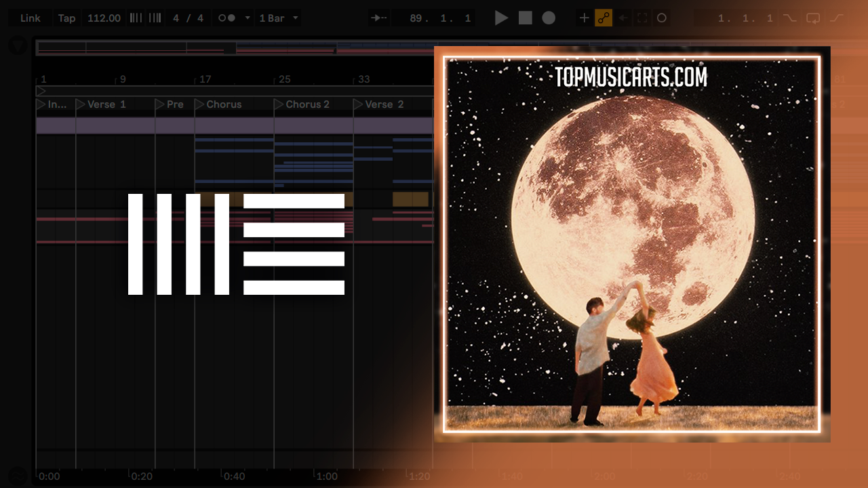The height and width of the screenshot is (488, 868).
Task: Select the Verse 1 locator marker
Action: (81, 104)
